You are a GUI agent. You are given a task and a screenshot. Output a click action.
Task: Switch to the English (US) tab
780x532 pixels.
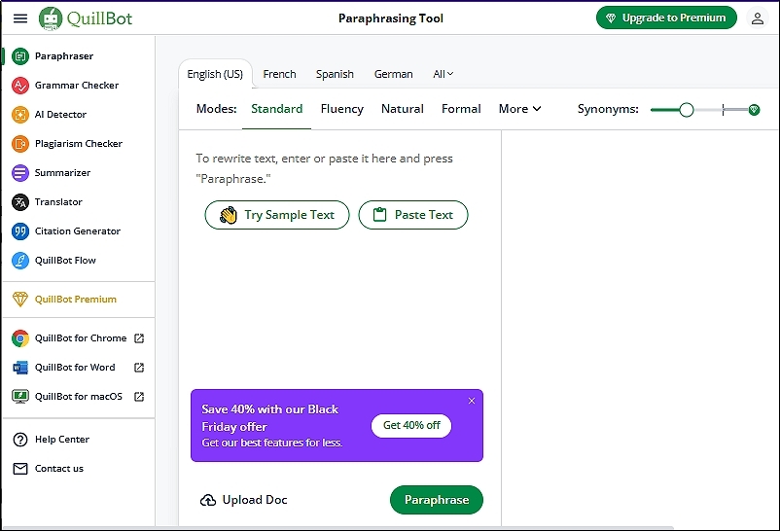coord(215,74)
